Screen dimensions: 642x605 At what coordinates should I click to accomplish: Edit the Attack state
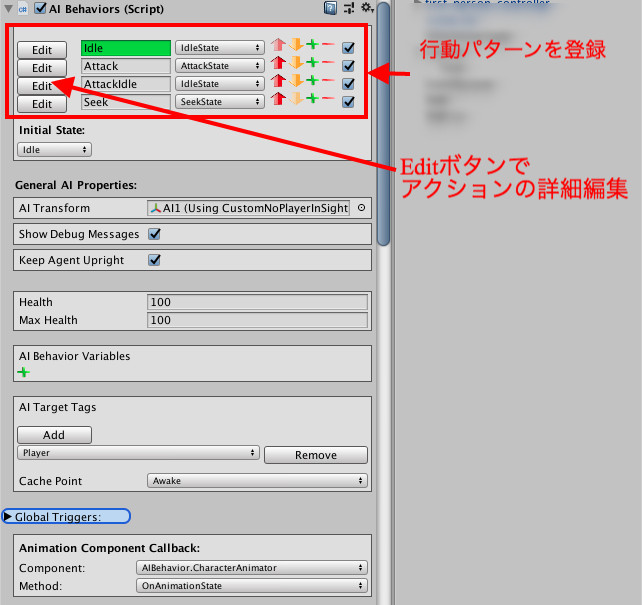coord(42,68)
